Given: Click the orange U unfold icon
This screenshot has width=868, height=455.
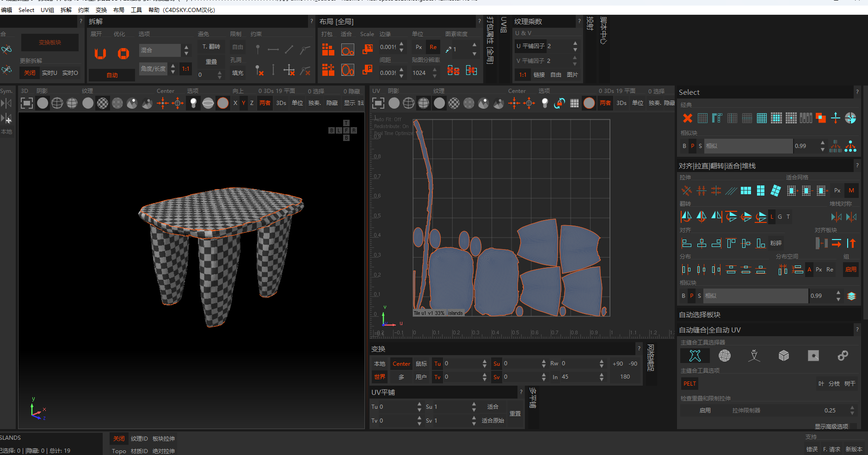Looking at the screenshot, I should (x=100, y=54).
